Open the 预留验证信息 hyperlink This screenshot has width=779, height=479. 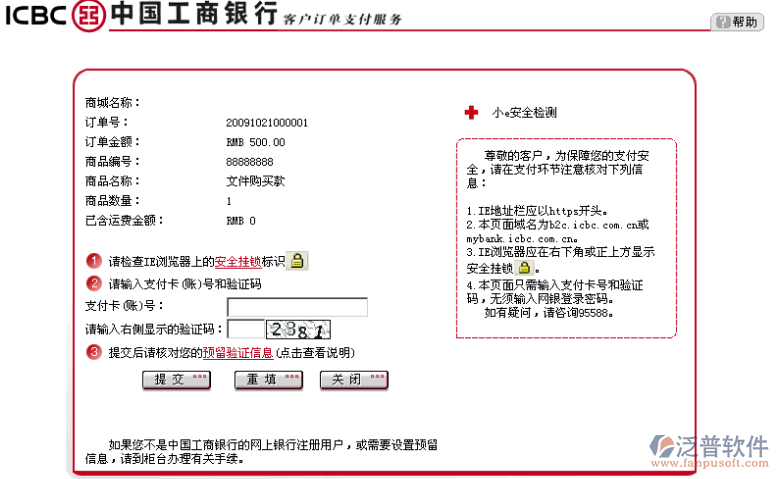238,353
